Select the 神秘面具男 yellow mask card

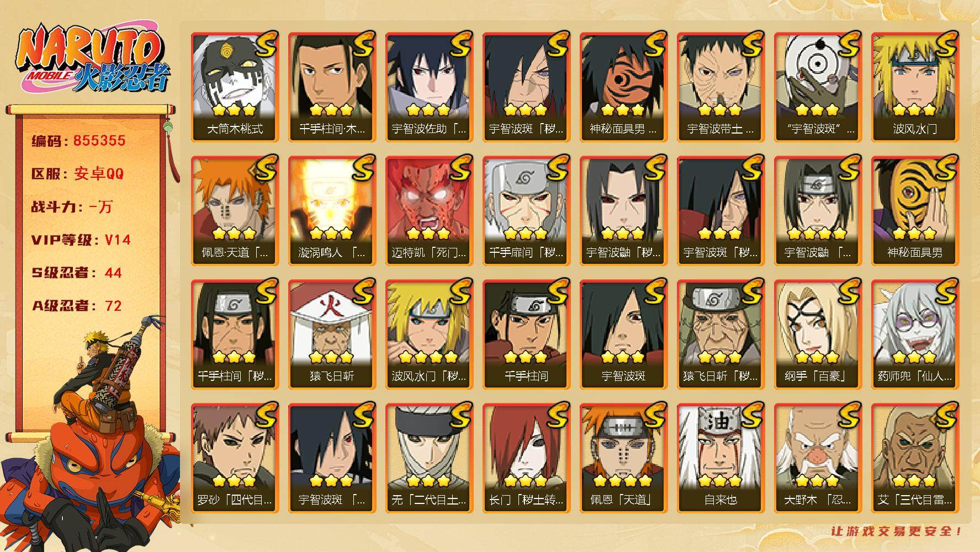[915, 211]
